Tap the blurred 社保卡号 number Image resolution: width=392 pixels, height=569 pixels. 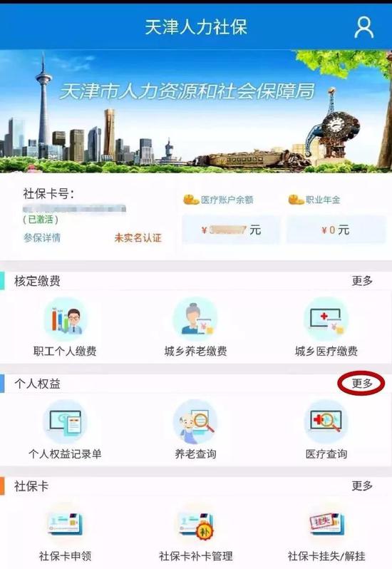point(74,209)
